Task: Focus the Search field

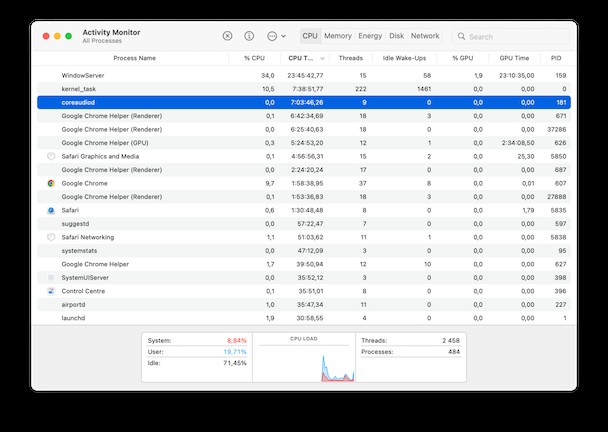Action: coord(511,36)
